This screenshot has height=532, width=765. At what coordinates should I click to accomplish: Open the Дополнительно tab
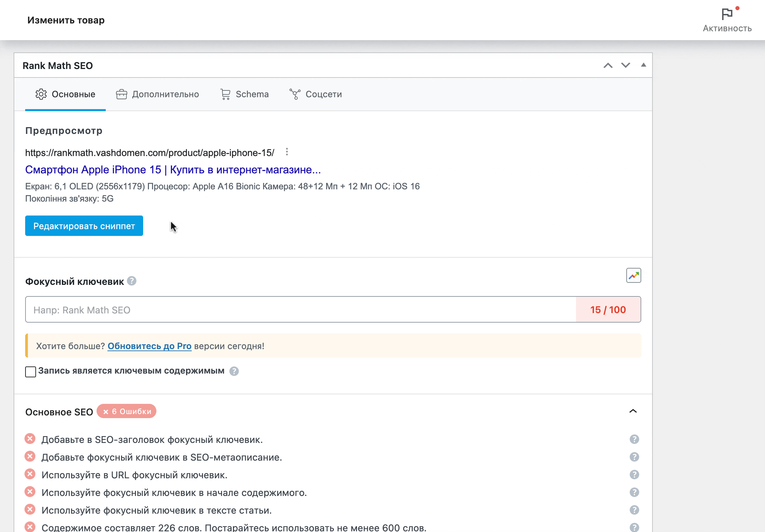pos(157,94)
